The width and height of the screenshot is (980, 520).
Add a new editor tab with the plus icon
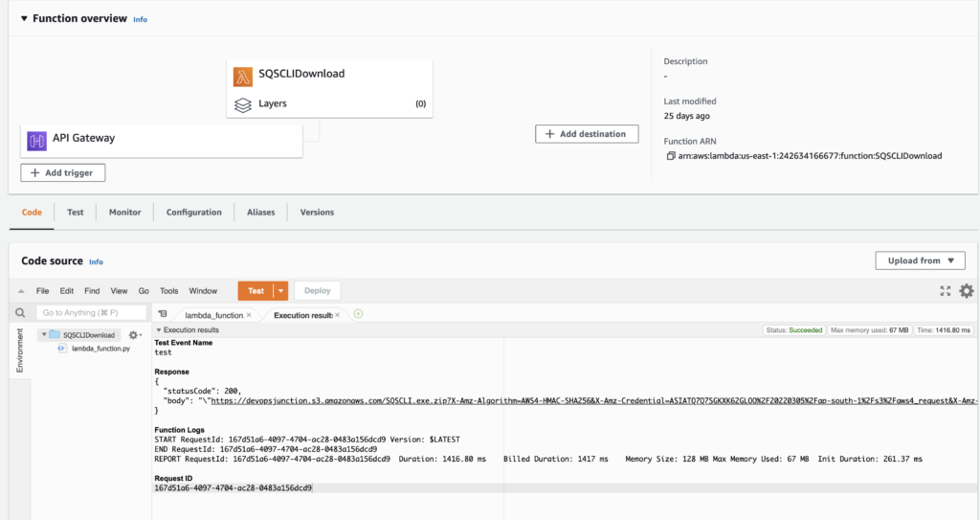coord(359,313)
